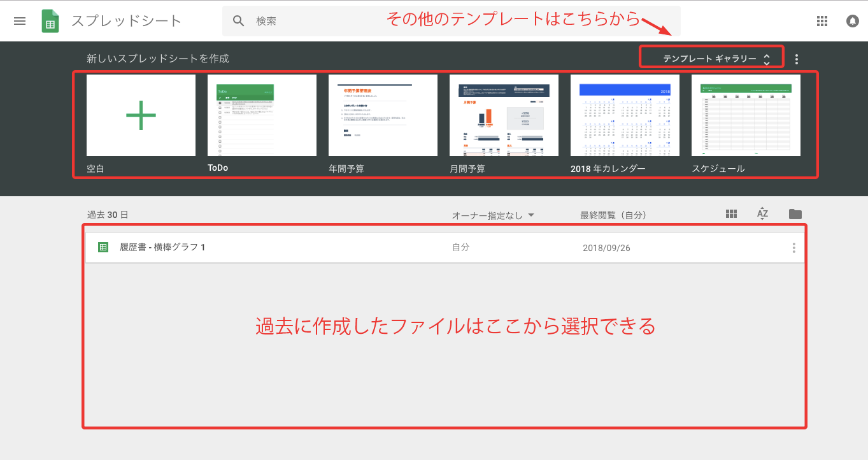Open the 履歴書 - 横棒グラフ 1 file
This screenshot has width=868, height=460.
coord(162,247)
